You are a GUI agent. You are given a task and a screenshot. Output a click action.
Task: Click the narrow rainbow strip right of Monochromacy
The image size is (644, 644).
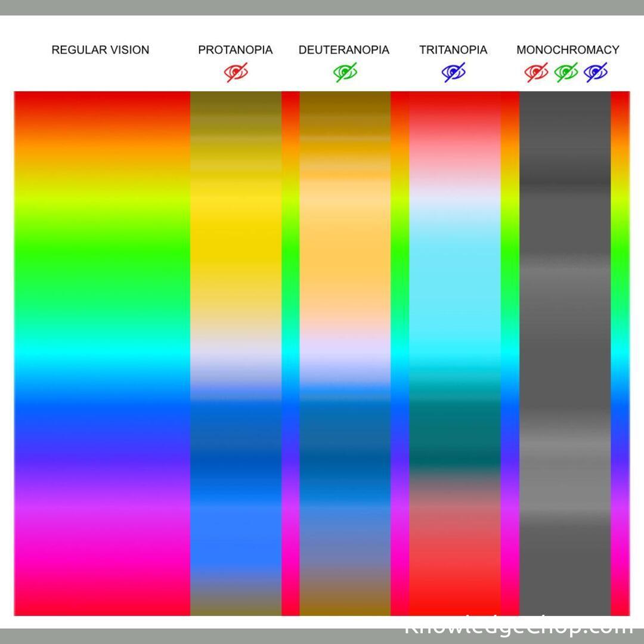pos(620,353)
